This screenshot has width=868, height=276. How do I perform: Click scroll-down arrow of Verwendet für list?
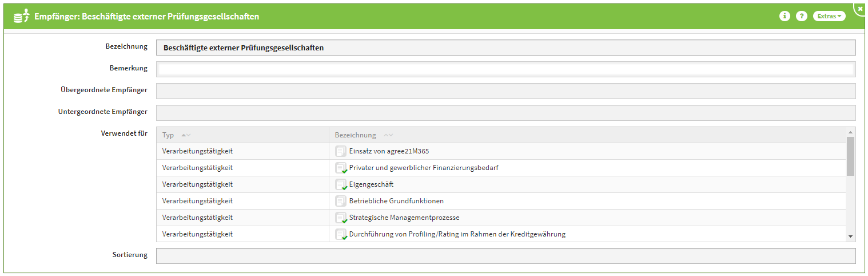pyautogui.click(x=850, y=236)
